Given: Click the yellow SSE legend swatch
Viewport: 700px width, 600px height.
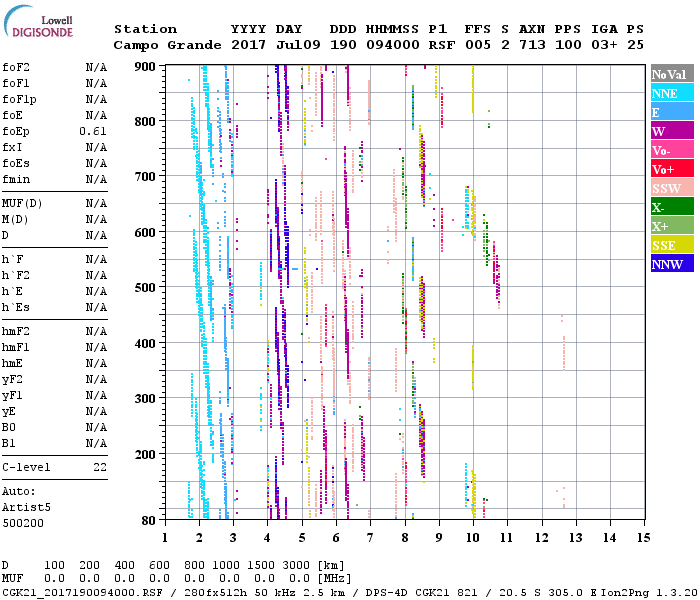Looking at the screenshot, I should pos(670,245).
